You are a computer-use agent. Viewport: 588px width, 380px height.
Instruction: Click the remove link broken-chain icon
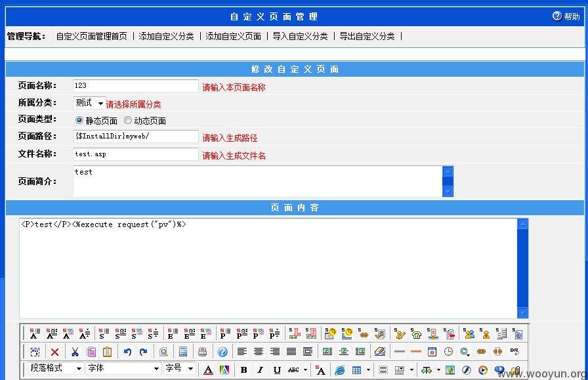pos(498,352)
